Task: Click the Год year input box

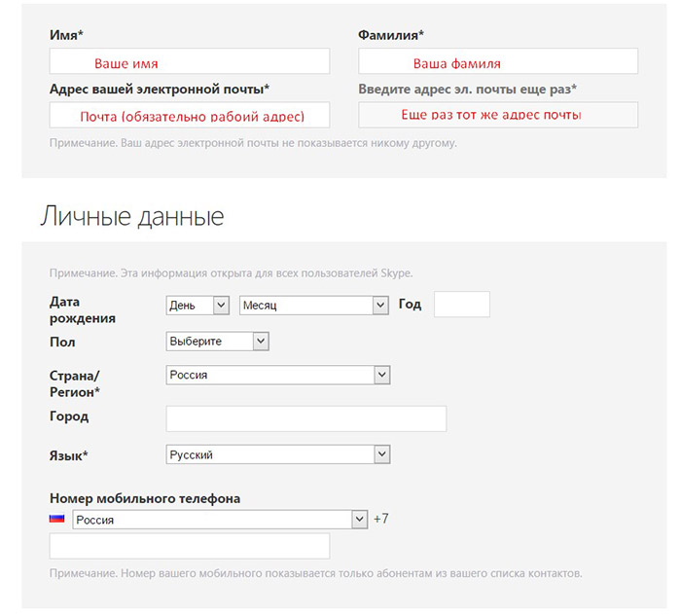Action: pyautogui.click(x=462, y=305)
